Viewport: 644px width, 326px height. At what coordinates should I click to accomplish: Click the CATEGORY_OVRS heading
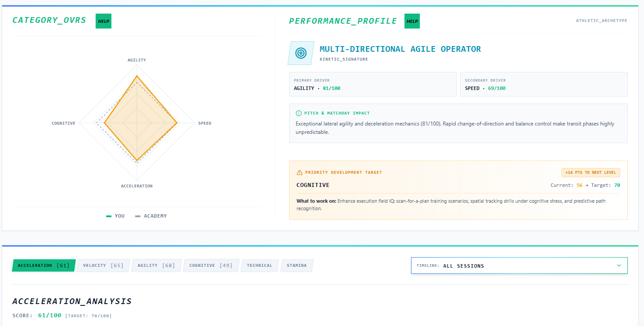[x=49, y=20]
